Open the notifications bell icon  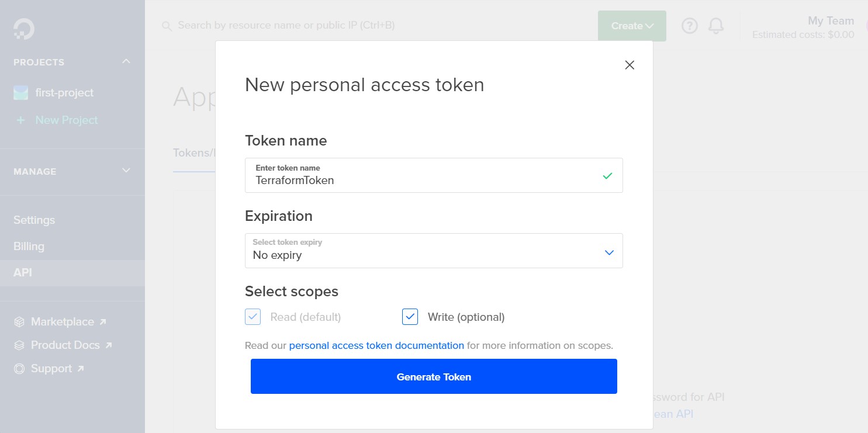[716, 26]
